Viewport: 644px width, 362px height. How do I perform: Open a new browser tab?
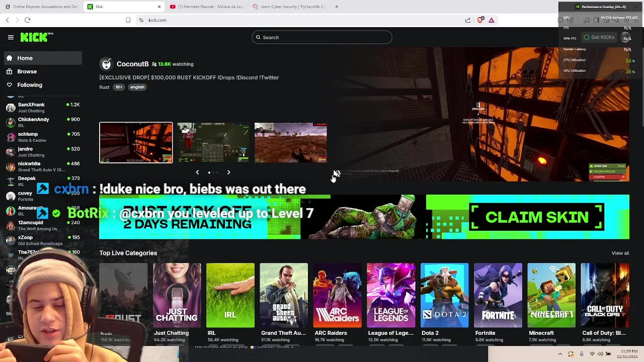pos(337,7)
